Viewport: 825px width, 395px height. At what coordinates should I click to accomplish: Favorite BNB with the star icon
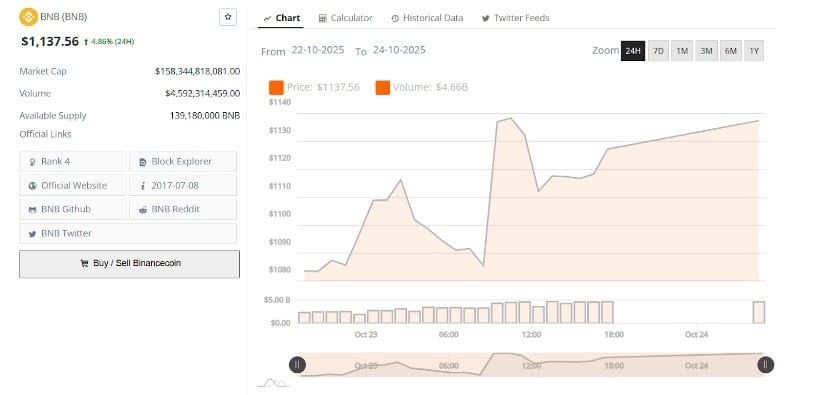(x=228, y=17)
